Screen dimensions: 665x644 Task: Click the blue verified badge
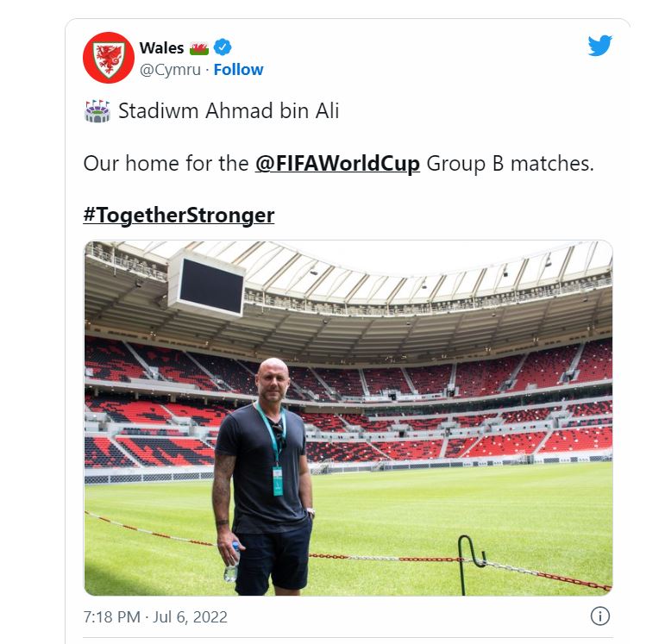222,47
